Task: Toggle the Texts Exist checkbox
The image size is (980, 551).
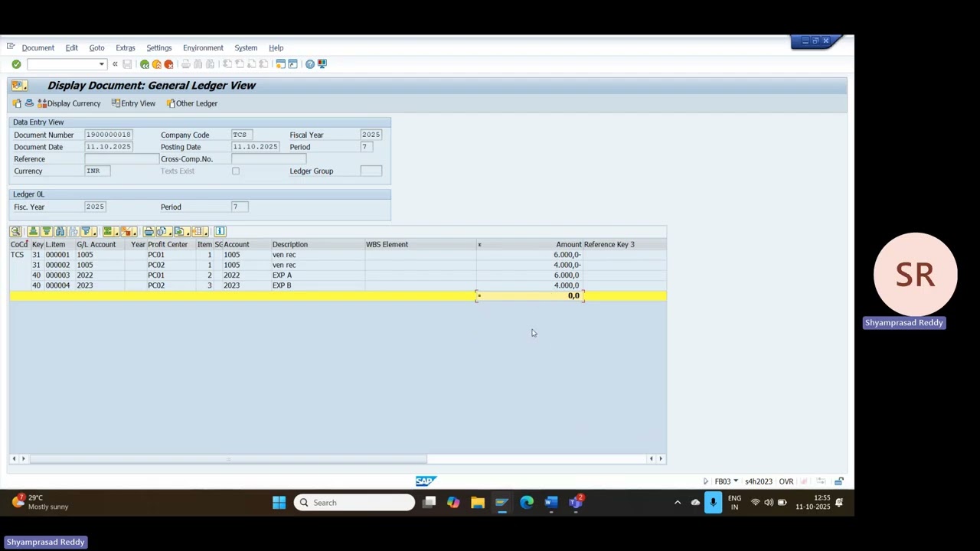Action: (236, 171)
